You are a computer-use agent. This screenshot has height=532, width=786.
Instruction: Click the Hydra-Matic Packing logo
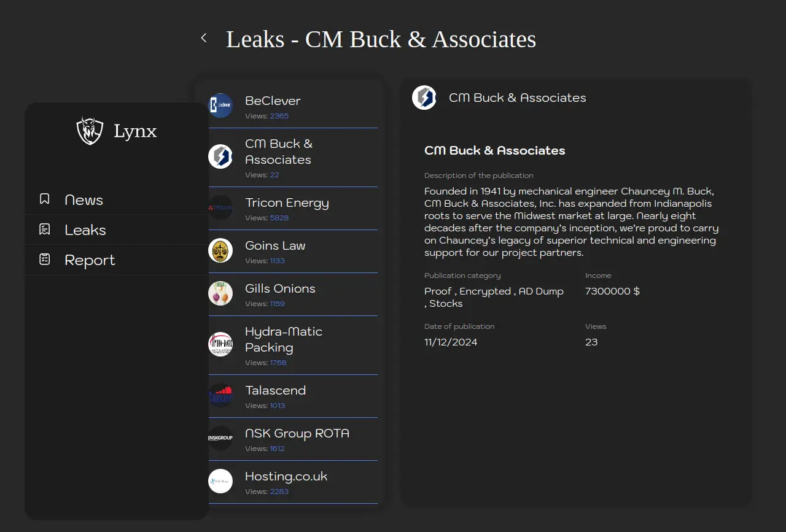[220, 344]
